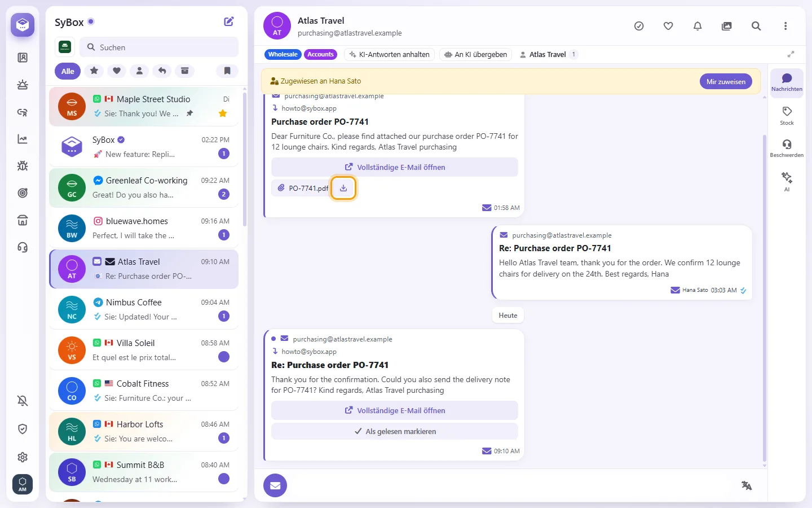Switch to the Nachrichten side tab
The width and height of the screenshot is (812, 508).
coord(787,82)
